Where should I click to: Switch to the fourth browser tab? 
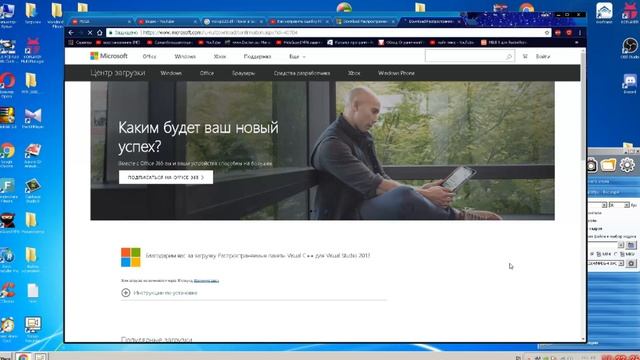[x=299, y=21]
